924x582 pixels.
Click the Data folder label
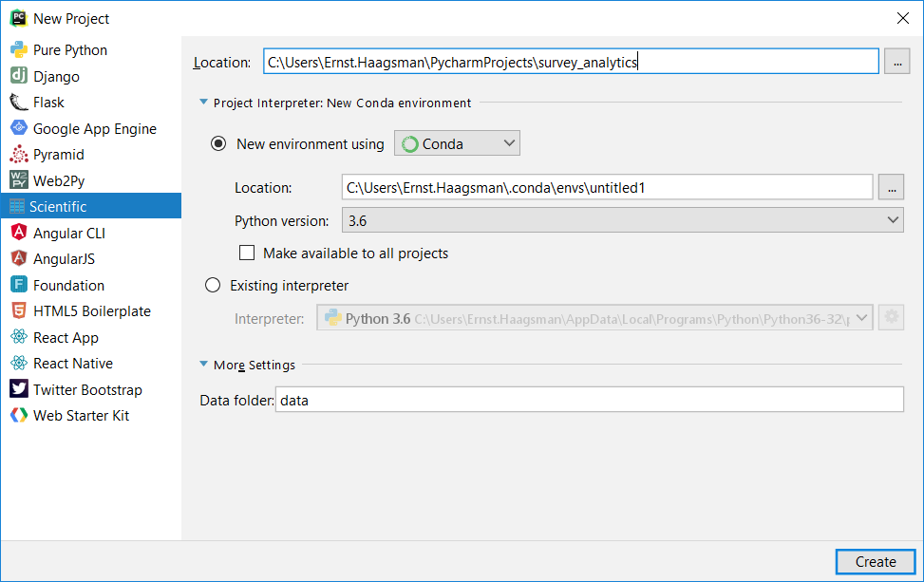coord(236,401)
